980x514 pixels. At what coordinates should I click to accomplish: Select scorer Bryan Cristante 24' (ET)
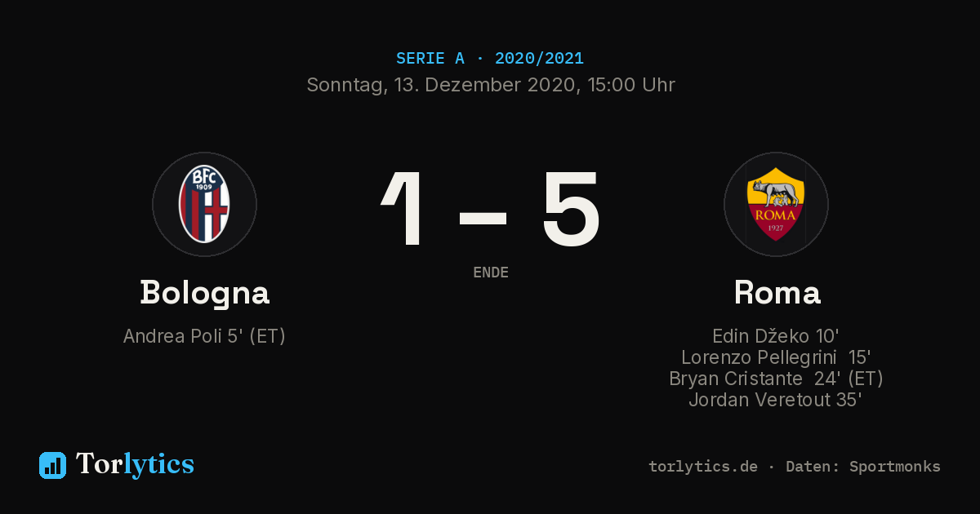click(776, 379)
